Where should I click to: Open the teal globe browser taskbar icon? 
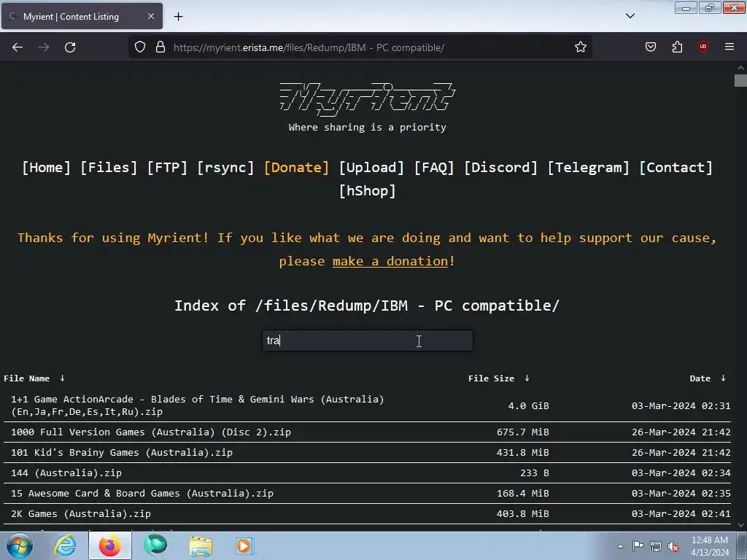pyautogui.click(x=155, y=545)
